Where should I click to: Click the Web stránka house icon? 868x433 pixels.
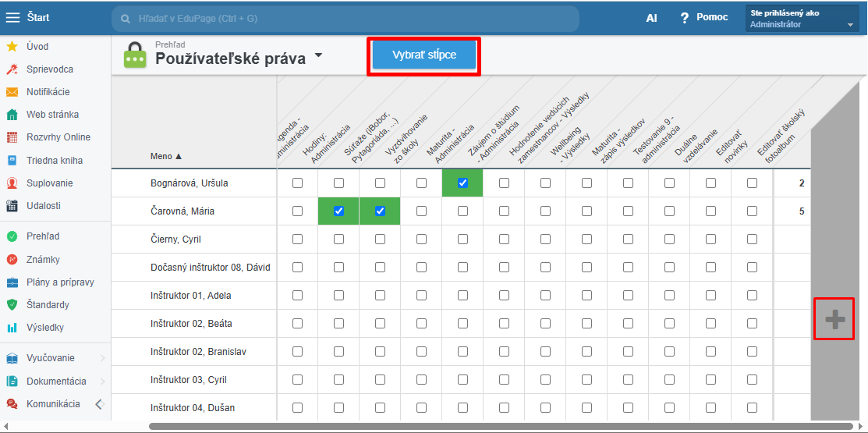click(12, 115)
